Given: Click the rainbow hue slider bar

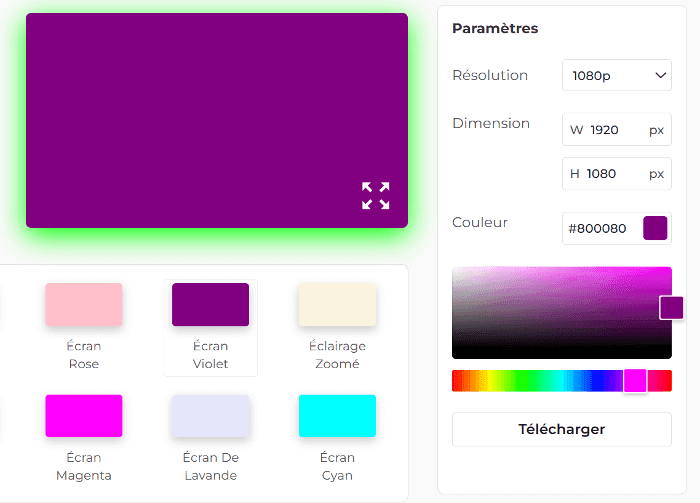Looking at the screenshot, I should (x=540, y=381).
